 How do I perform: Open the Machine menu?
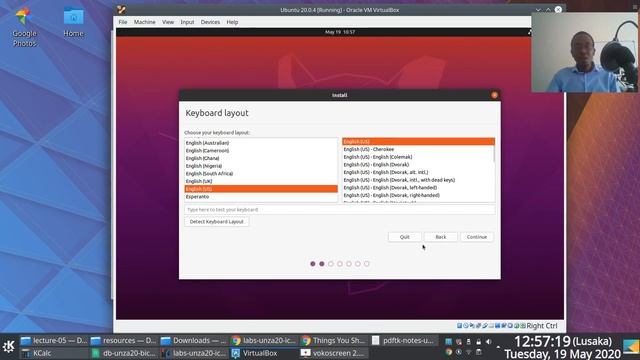pos(144,22)
